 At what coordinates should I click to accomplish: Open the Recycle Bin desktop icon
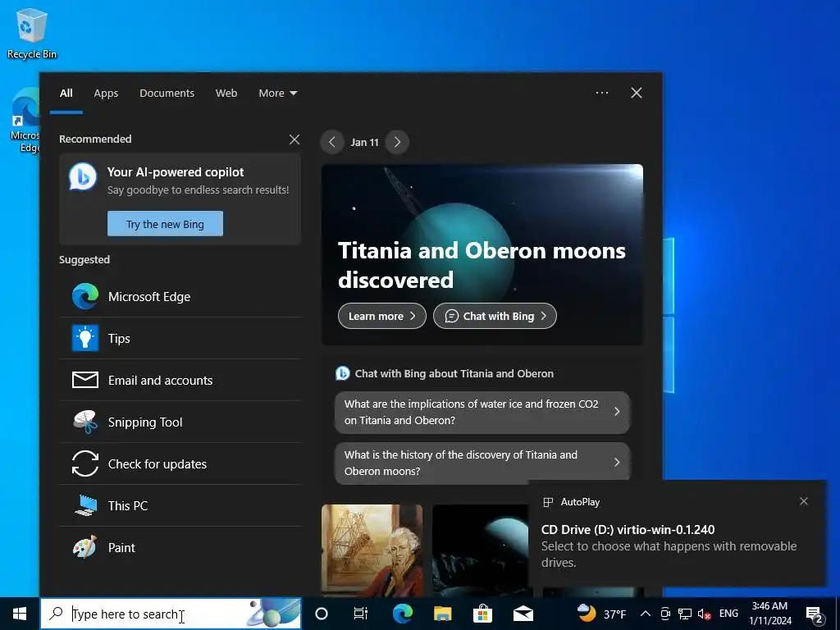point(31,33)
